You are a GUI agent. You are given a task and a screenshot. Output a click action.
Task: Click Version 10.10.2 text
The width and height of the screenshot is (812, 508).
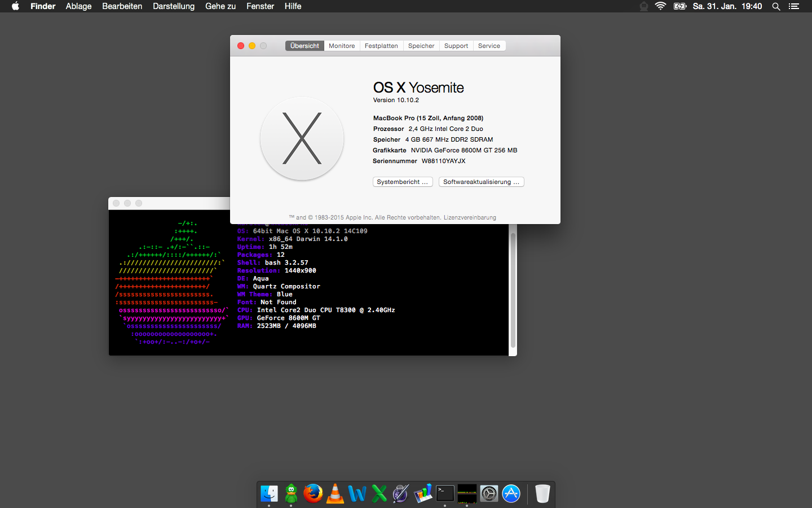click(x=396, y=100)
